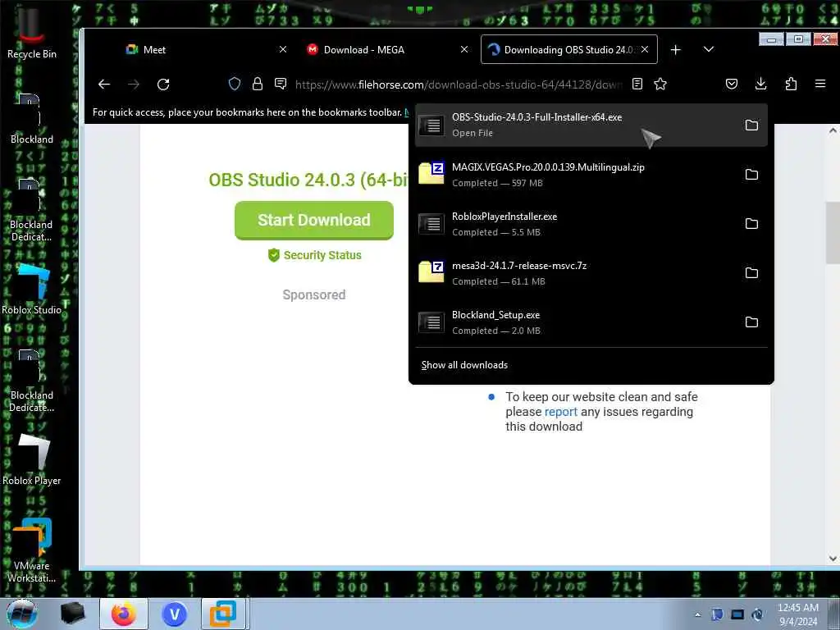This screenshot has height=630, width=840.
Task: Open the Pocket save icon
Action: point(731,84)
